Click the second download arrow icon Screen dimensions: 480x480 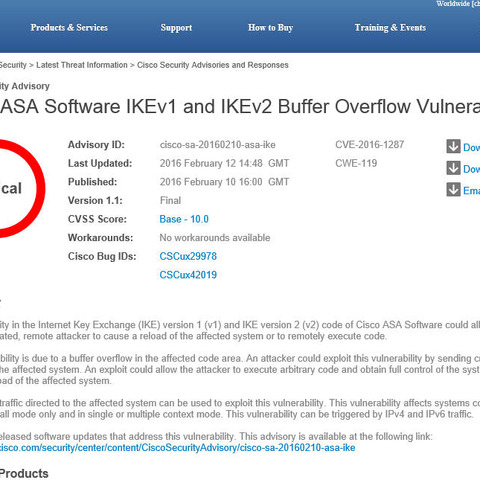click(x=453, y=168)
